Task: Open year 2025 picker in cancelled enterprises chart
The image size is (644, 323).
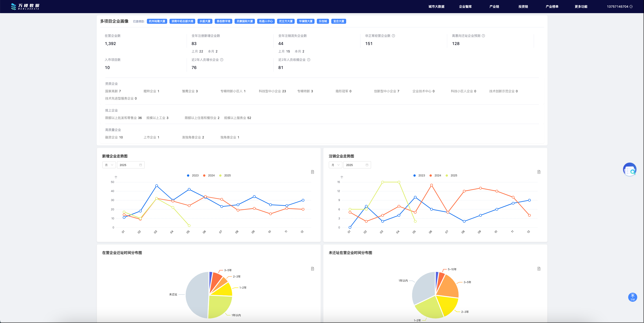Action: click(357, 165)
